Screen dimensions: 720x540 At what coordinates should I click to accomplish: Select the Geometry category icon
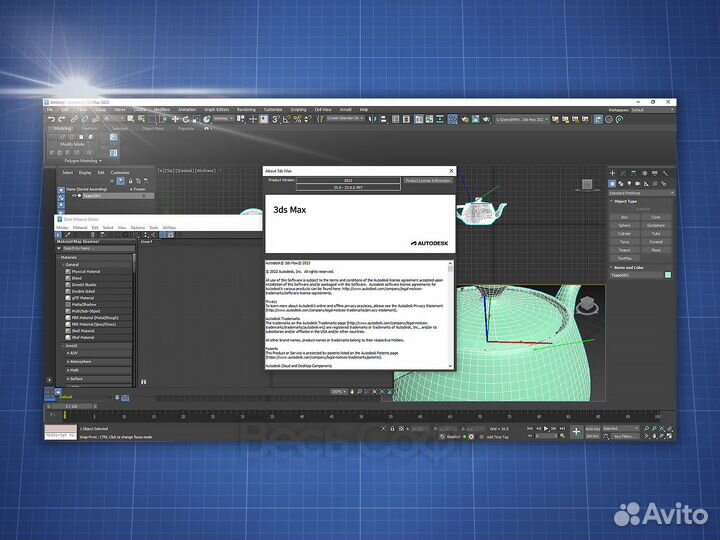click(612, 183)
